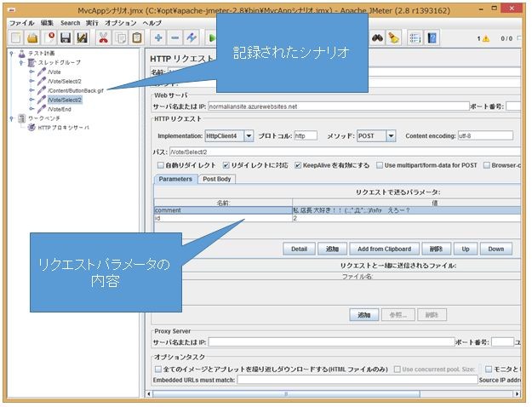The height and width of the screenshot is (407, 532).
Task: Open a file with the folder toolbar icon
Action: [32, 37]
